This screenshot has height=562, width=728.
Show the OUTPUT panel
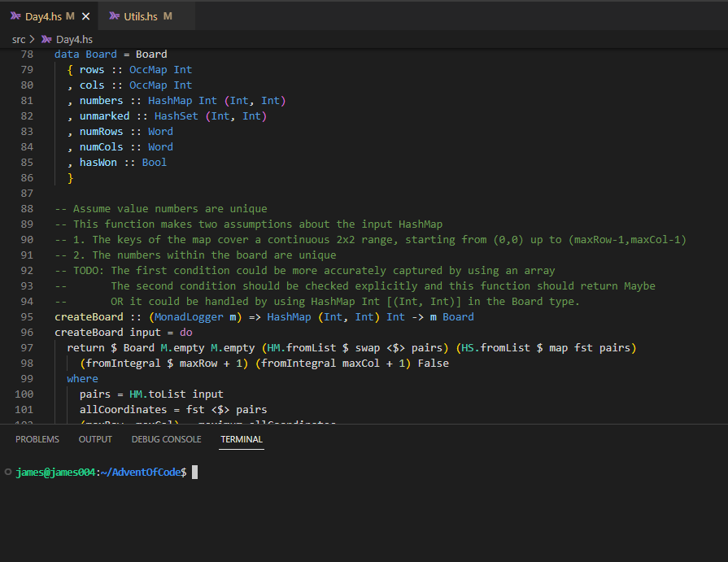[95, 438]
